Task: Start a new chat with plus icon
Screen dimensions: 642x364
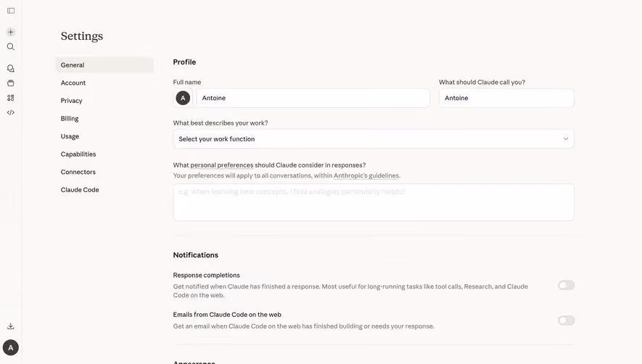Action: click(x=11, y=32)
